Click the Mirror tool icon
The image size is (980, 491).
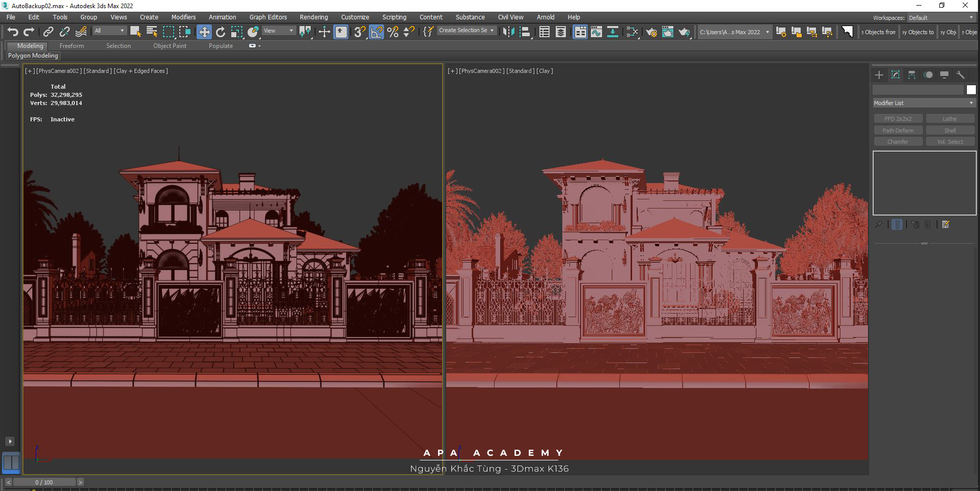pos(508,32)
